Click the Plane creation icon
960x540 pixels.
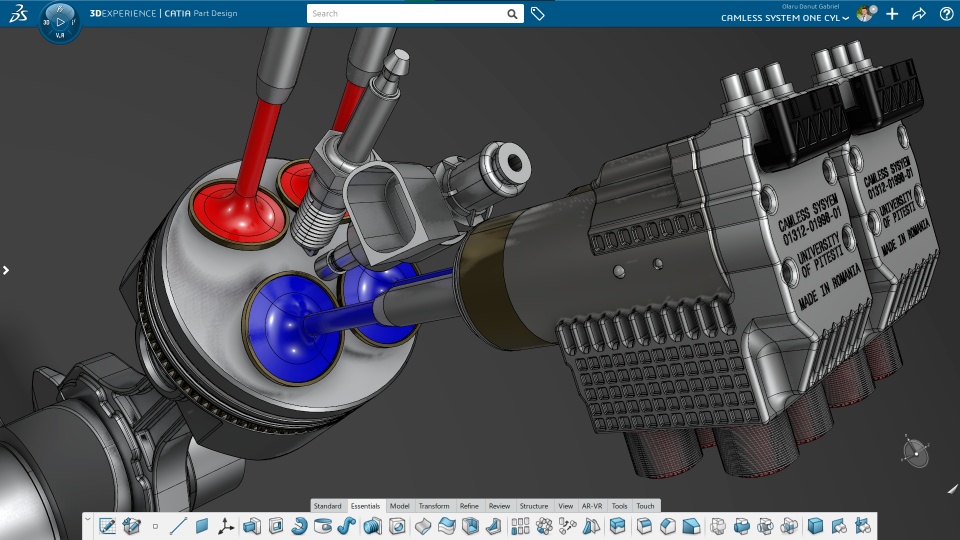pyautogui.click(x=202, y=526)
